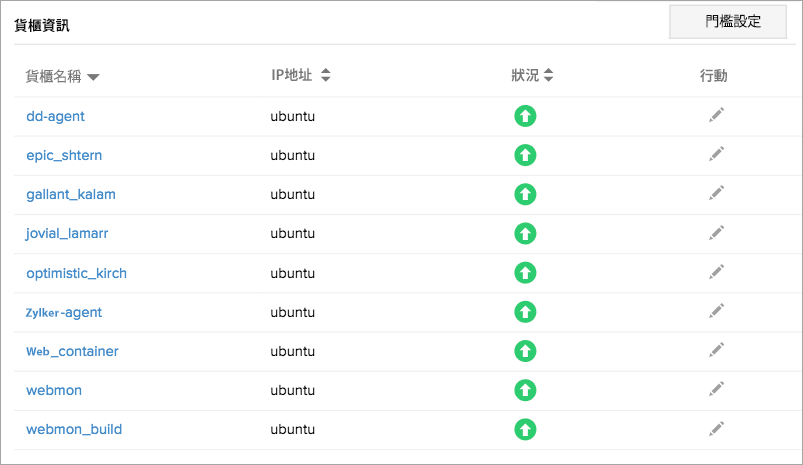Click webmon_build green up status icon

point(525,429)
